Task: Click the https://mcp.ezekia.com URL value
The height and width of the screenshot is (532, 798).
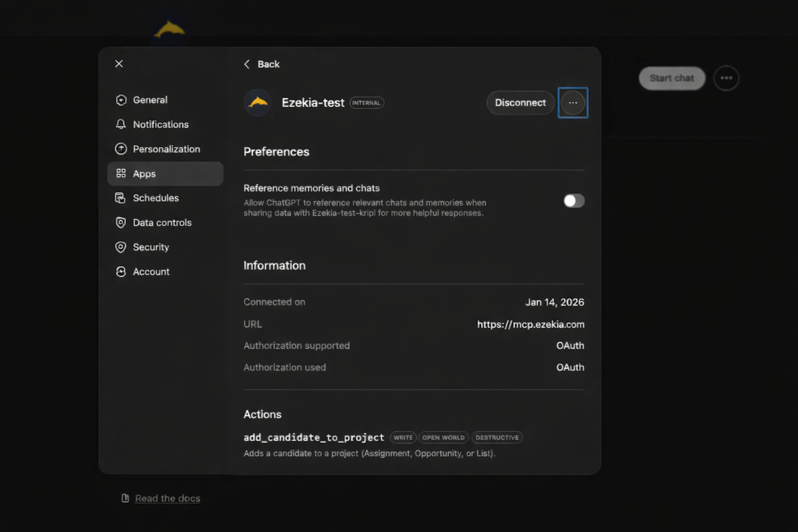Action: click(x=530, y=324)
